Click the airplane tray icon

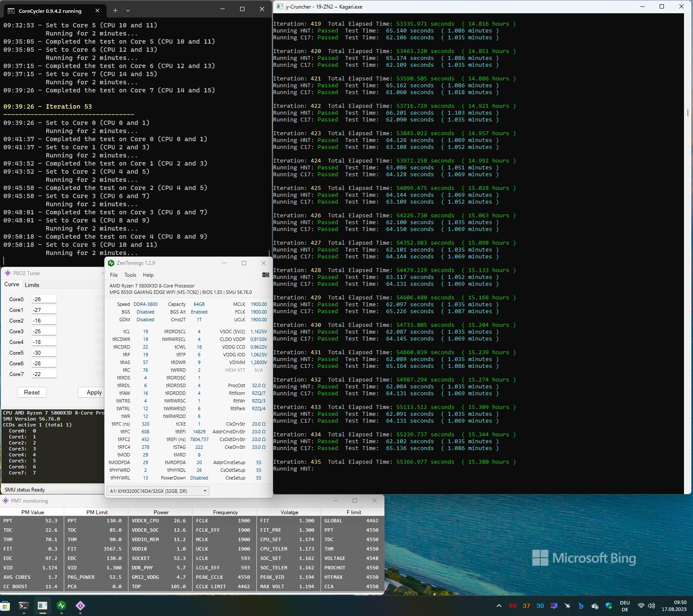tap(568, 606)
